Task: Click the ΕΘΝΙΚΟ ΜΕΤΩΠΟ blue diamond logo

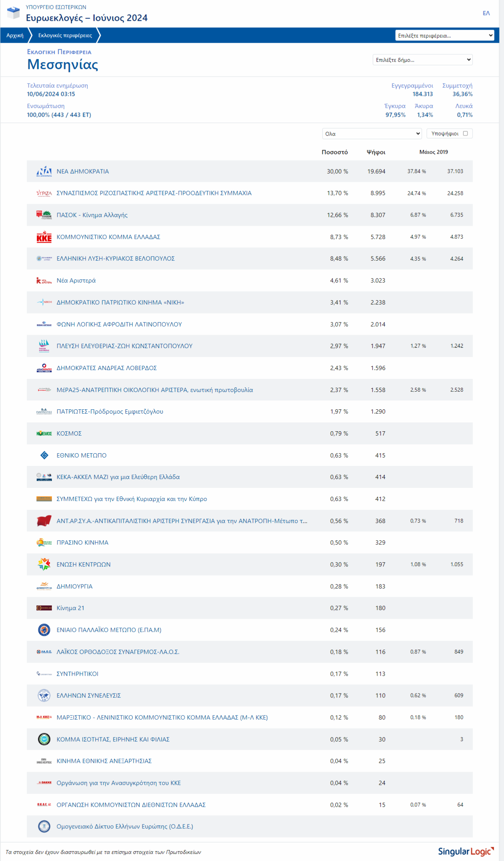Action: pyautogui.click(x=44, y=455)
